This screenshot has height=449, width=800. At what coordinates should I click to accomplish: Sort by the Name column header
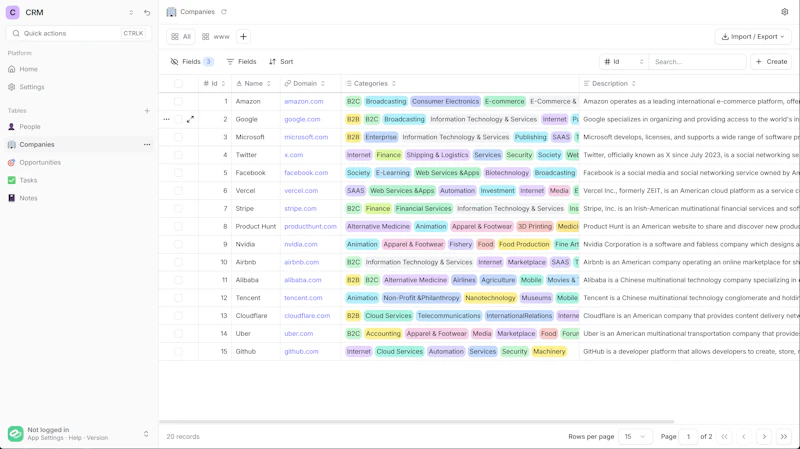(254, 84)
